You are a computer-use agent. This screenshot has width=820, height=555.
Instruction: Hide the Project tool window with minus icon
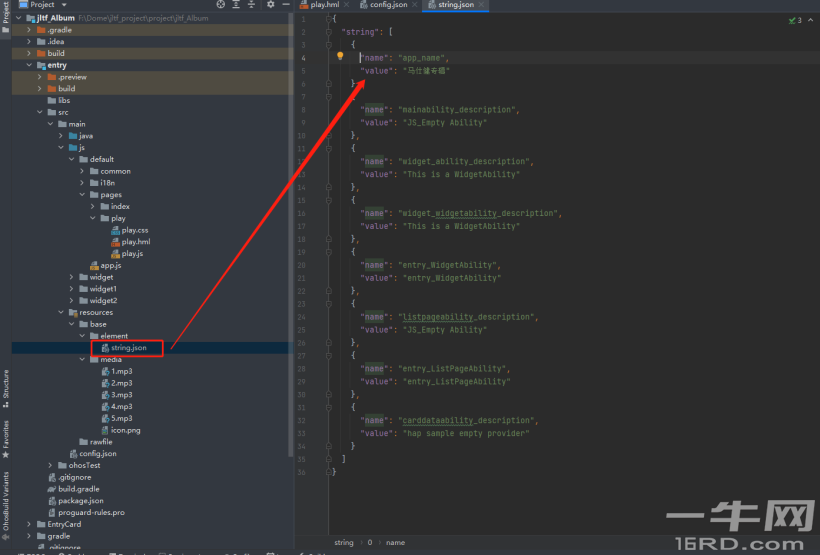click(x=286, y=4)
